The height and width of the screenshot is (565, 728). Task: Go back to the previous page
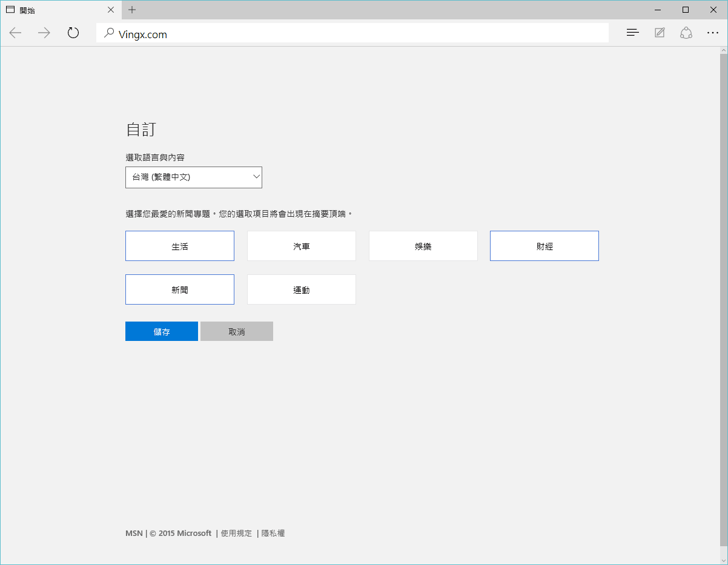pyautogui.click(x=15, y=33)
